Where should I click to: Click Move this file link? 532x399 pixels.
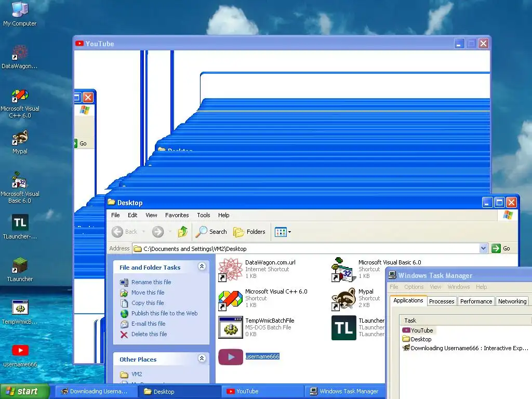click(148, 292)
